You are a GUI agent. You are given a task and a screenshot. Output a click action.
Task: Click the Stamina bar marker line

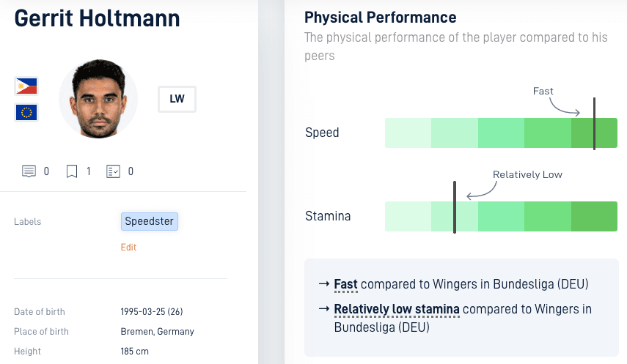pyautogui.click(x=455, y=207)
